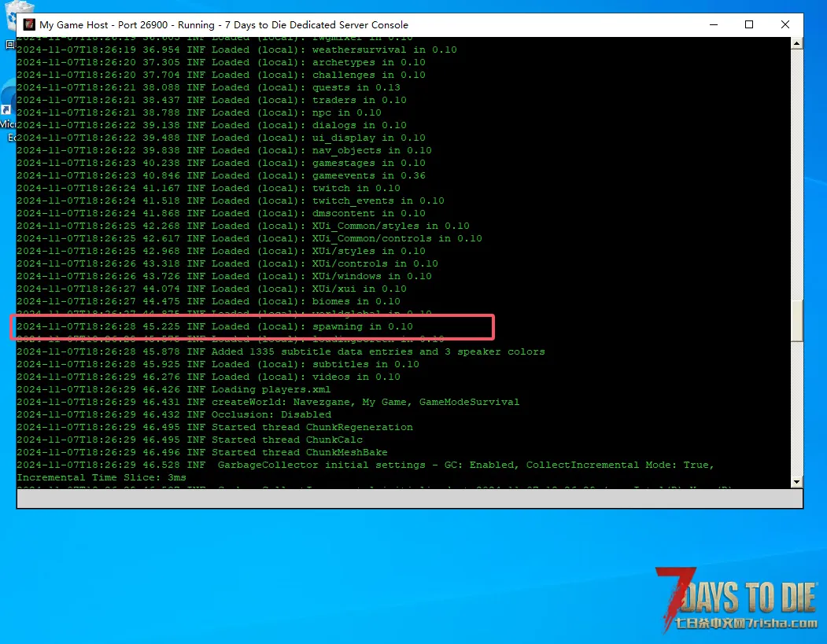
Task: Click the console scrollbar up arrow
Action: click(797, 44)
